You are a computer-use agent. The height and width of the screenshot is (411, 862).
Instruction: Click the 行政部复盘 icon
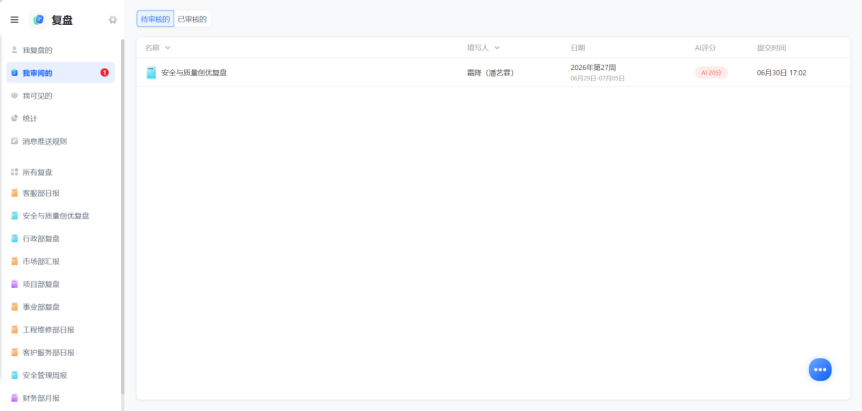point(15,238)
